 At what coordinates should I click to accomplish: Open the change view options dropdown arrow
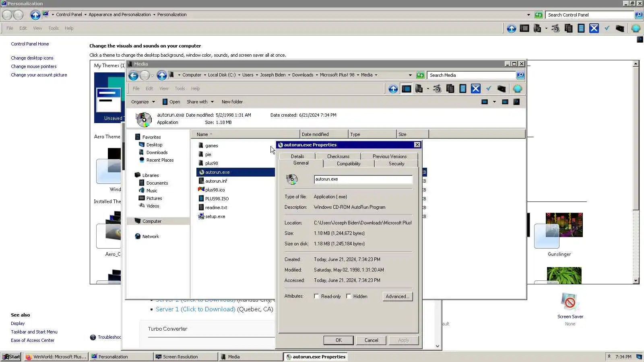494,102
